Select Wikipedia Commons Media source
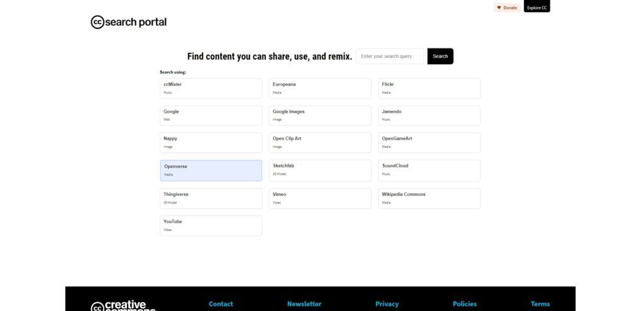This screenshot has height=311, width=644. click(x=429, y=199)
